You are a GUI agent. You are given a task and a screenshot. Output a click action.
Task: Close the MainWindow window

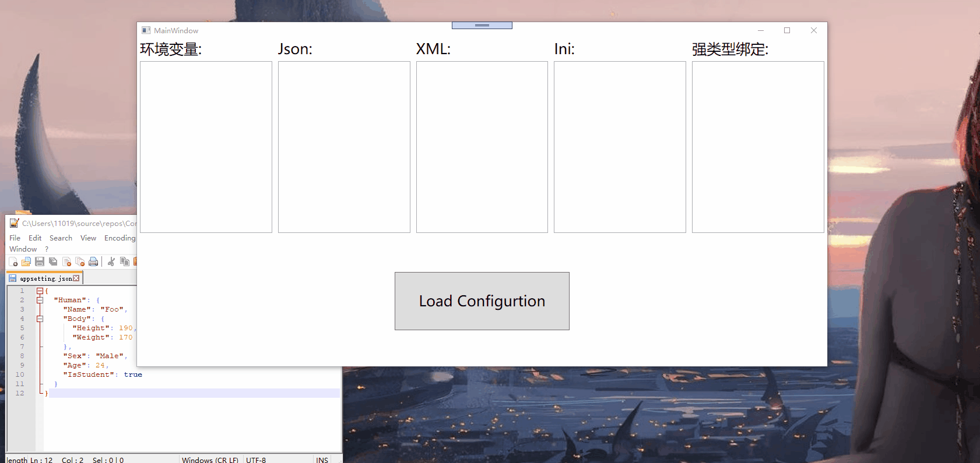click(814, 30)
